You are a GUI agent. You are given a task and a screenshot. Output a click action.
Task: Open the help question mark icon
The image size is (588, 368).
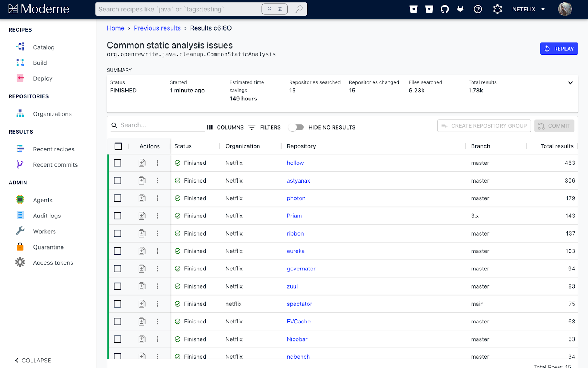coord(478,9)
